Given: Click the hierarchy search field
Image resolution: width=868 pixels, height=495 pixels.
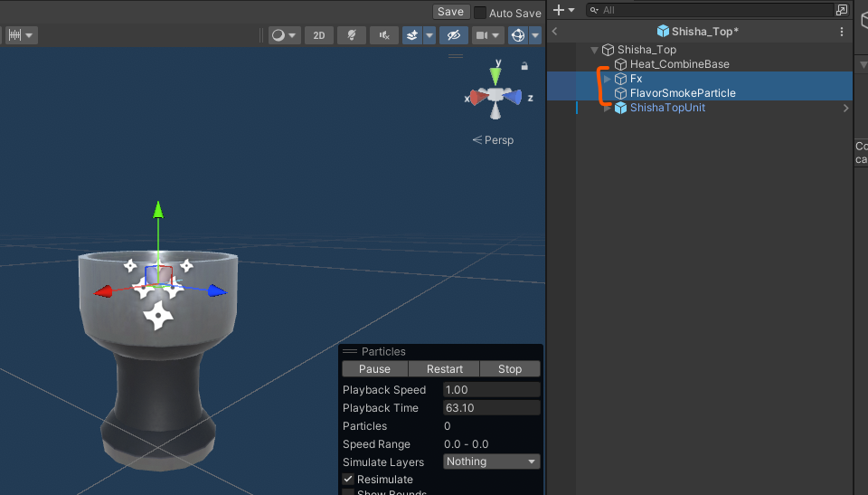Looking at the screenshot, I should [x=711, y=10].
